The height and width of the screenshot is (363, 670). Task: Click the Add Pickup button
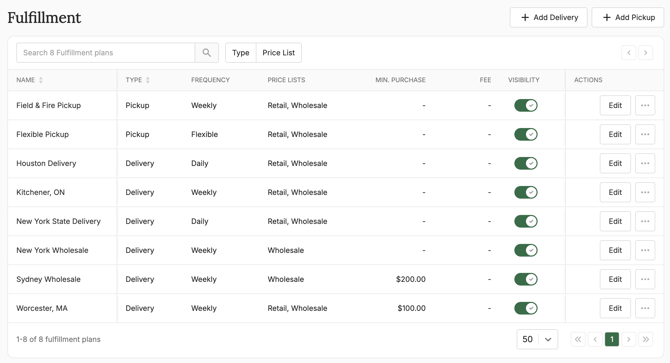click(628, 18)
